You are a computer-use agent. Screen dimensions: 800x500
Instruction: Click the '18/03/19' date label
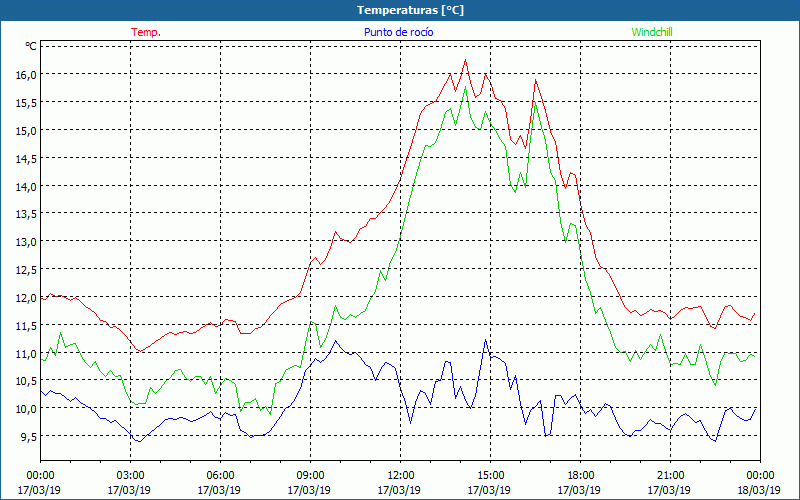point(759,490)
